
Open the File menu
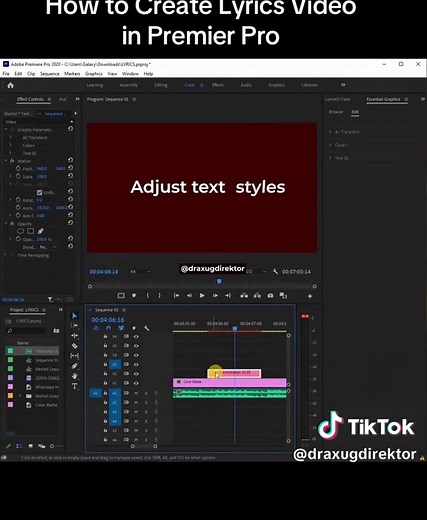pyautogui.click(x=6, y=74)
